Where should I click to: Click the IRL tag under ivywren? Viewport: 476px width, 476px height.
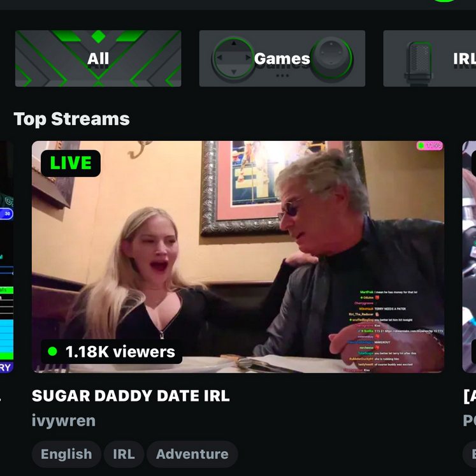click(x=124, y=454)
